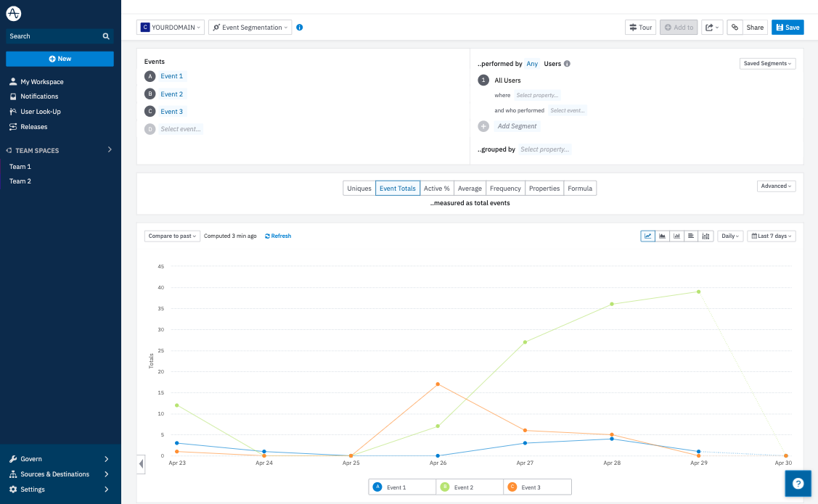Image resolution: width=818 pixels, height=504 pixels.
Task: Open My Workspace from the sidebar
Action: click(36, 82)
